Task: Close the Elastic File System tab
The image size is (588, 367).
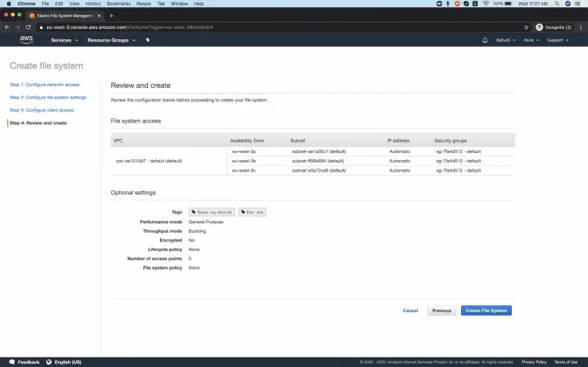Action: coord(99,16)
